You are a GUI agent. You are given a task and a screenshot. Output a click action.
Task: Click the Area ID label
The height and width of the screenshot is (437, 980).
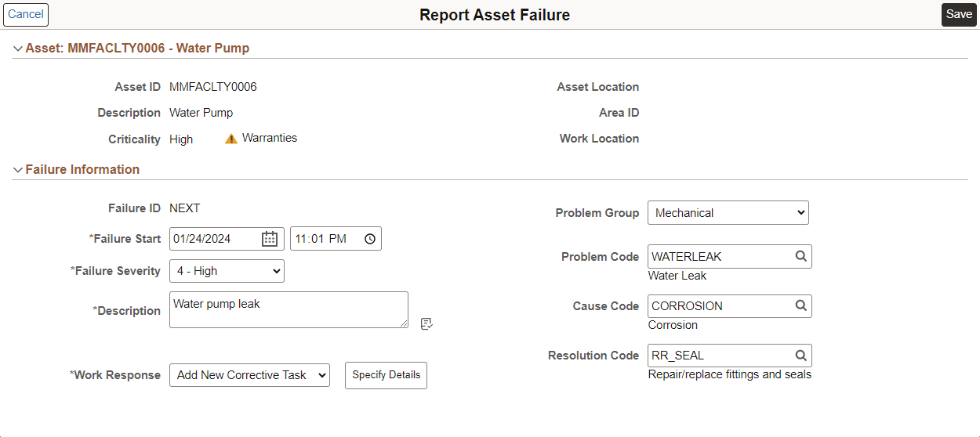[x=619, y=113]
